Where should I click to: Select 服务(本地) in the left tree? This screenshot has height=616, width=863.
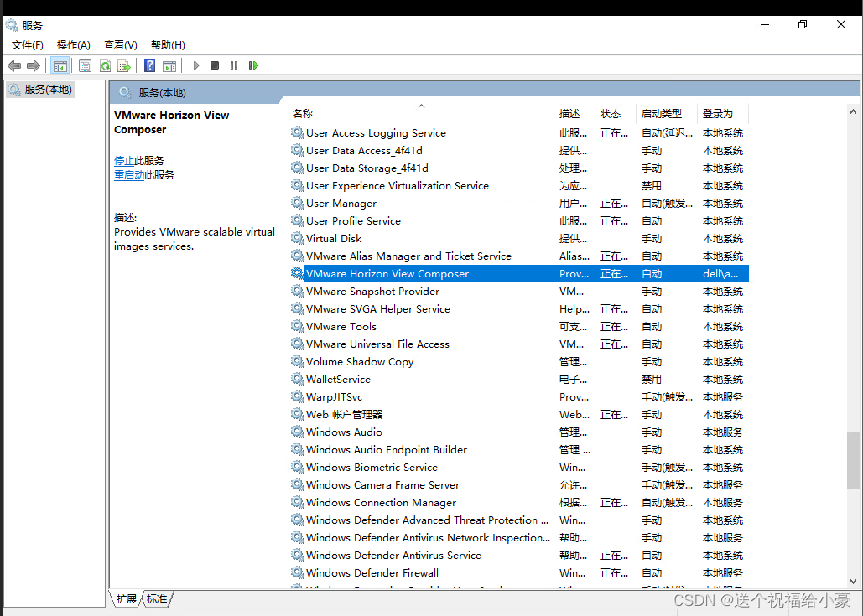(x=41, y=89)
